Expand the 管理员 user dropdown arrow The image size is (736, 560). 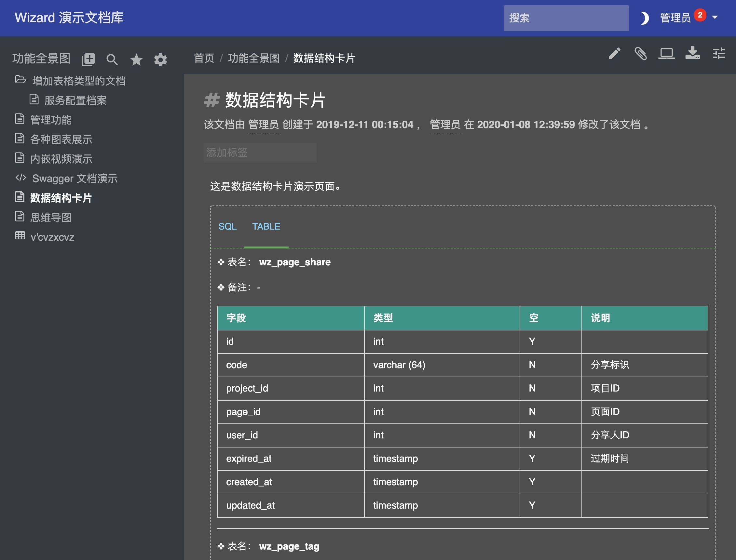tap(715, 17)
